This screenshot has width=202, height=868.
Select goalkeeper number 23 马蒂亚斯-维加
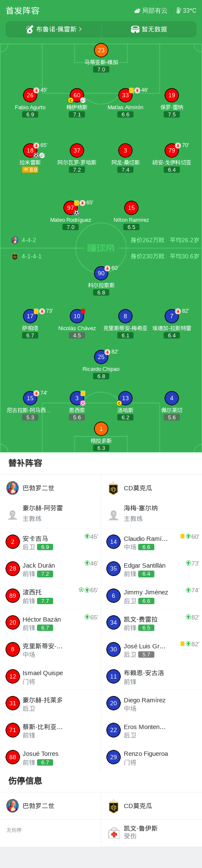(x=101, y=50)
